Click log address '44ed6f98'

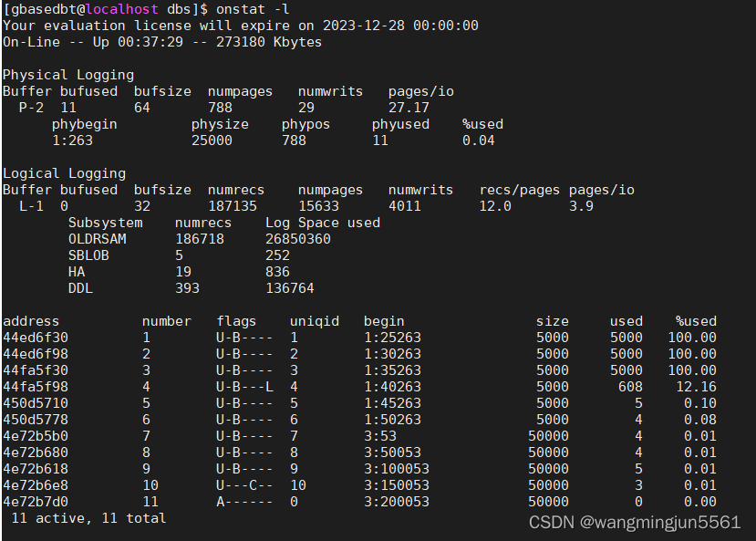tap(36, 353)
